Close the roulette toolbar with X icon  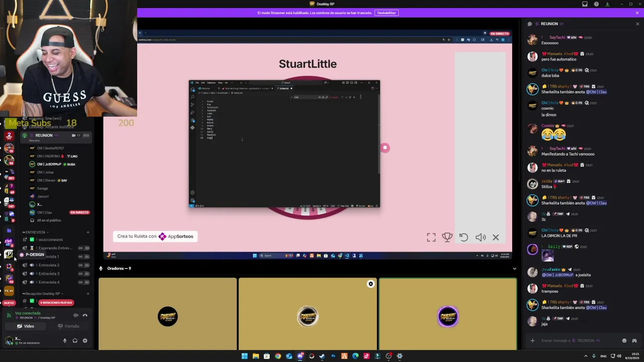pyautogui.click(x=496, y=237)
